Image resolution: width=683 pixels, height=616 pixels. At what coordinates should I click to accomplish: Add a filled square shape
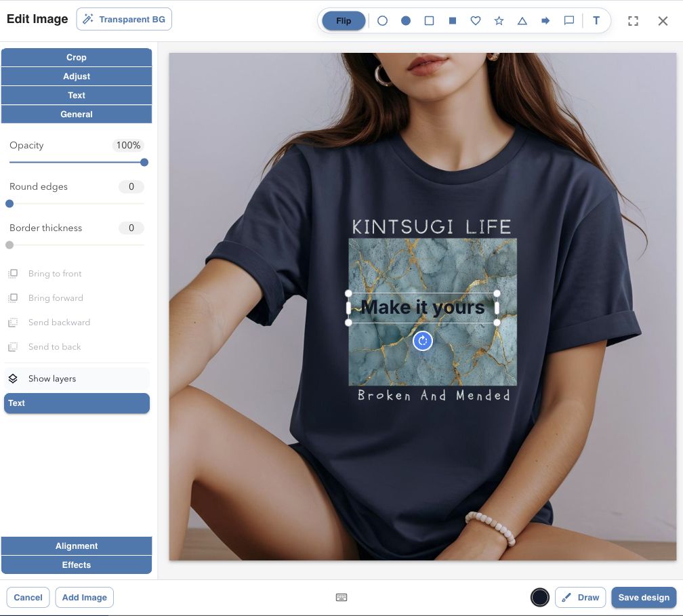click(x=453, y=21)
